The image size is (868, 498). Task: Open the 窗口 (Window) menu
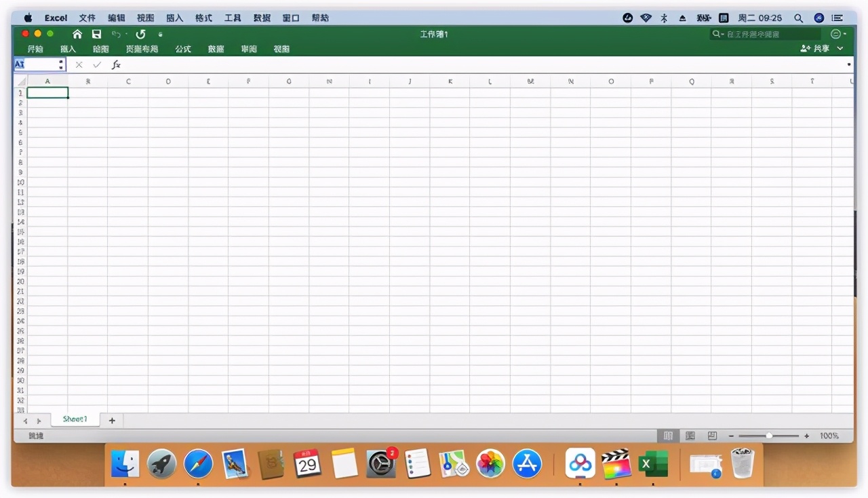(x=291, y=18)
